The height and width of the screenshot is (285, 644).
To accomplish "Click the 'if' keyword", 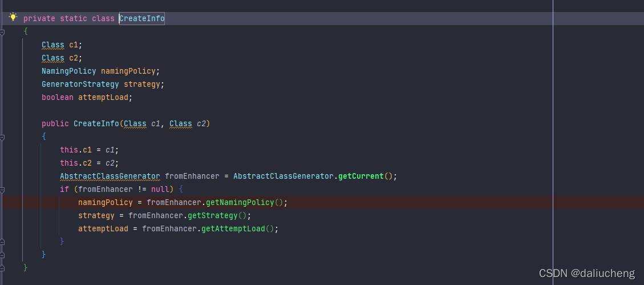I will [64, 190].
